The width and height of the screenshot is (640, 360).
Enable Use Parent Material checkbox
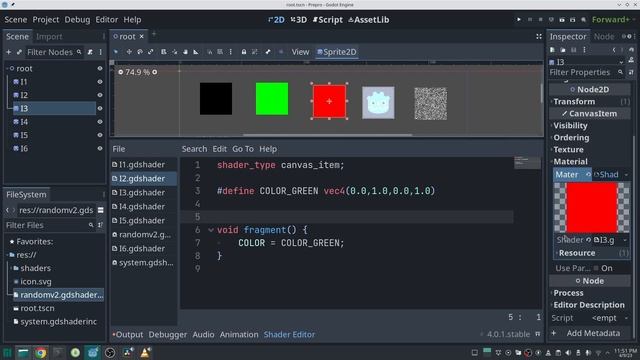coord(596,268)
